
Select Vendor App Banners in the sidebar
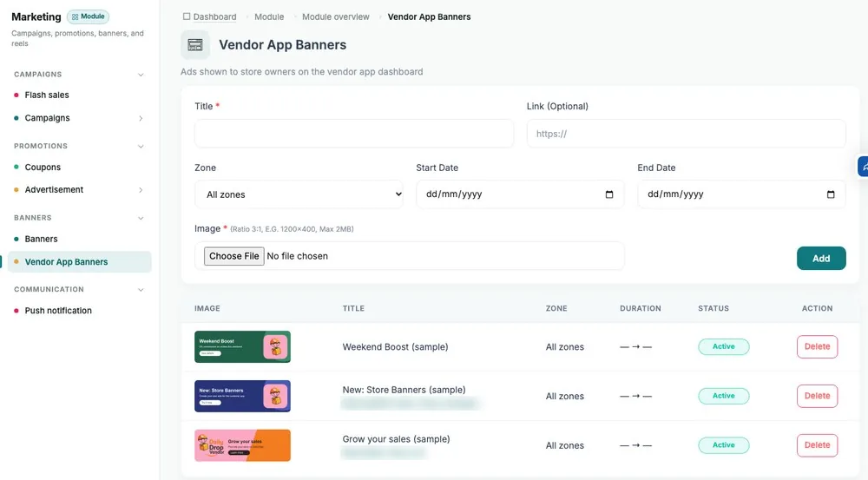click(x=79, y=262)
